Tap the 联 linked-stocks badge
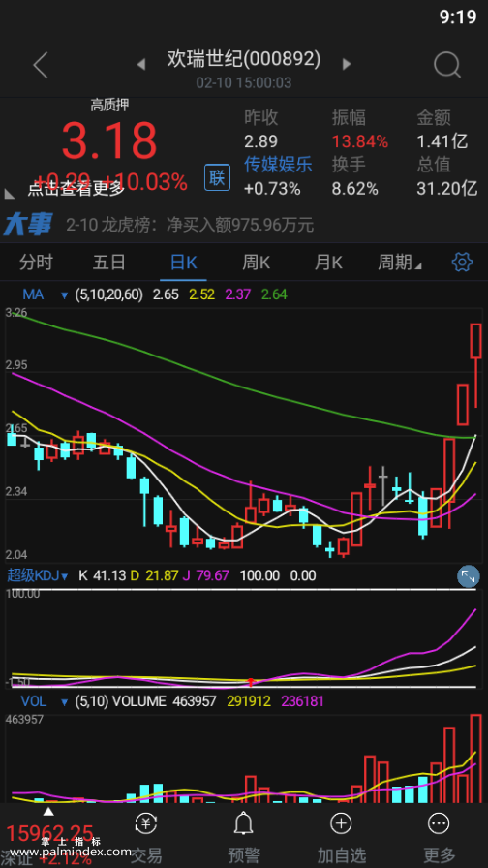Screen dimensions: 488x868 pos(218,177)
